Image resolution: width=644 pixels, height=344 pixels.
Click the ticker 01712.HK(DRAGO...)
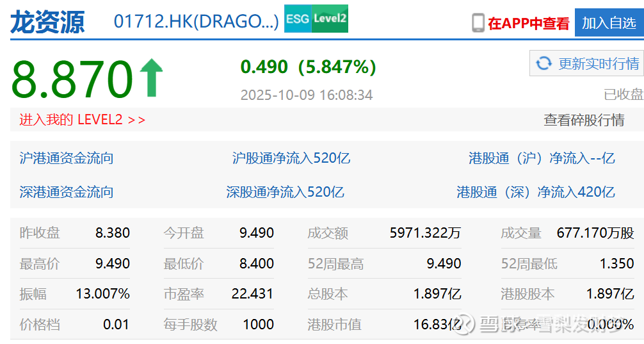pyautogui.click(x=197, y=21)
